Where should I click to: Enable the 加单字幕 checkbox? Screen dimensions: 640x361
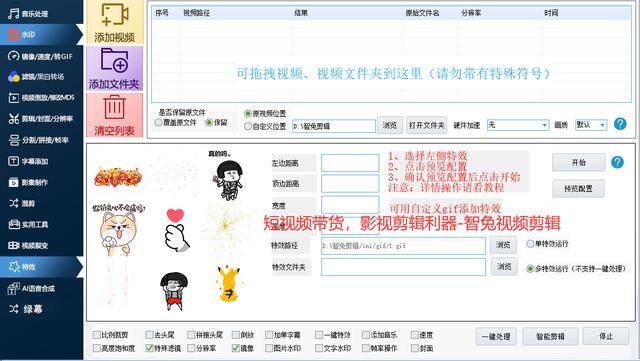269,335
